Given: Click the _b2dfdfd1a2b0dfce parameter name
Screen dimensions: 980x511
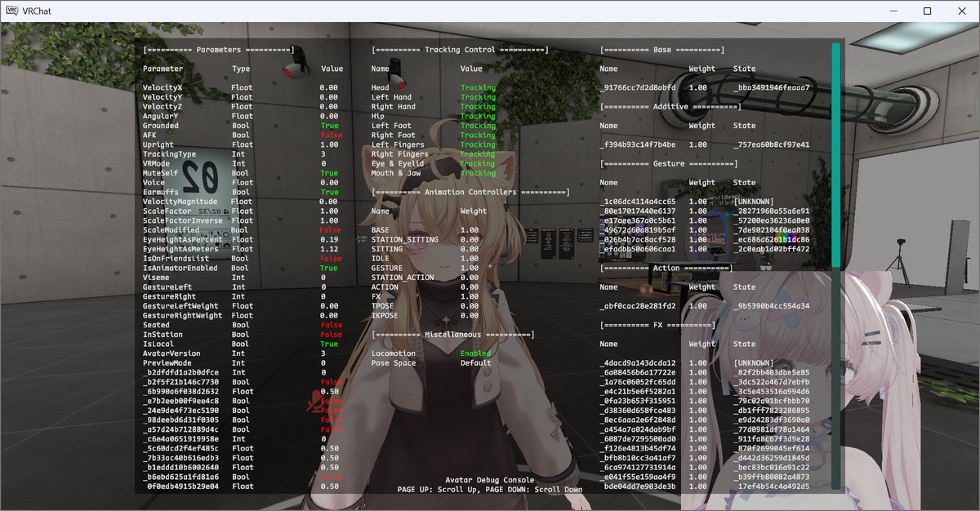Looking at the screenshot, I should click(x=180, y=372).
